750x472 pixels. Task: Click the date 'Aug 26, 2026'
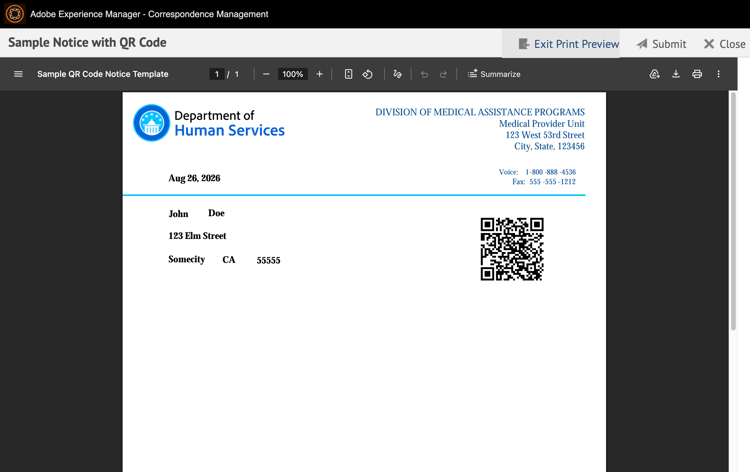pos(194,178)
